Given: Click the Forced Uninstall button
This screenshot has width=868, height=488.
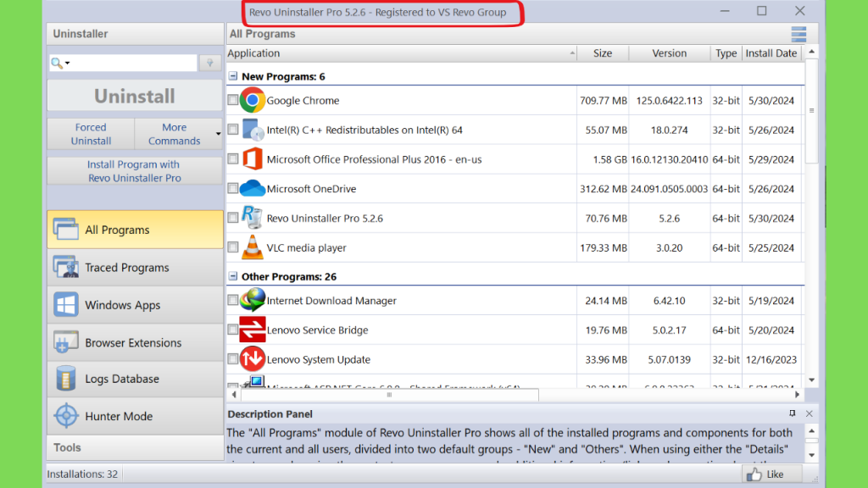Looking at the screenshot, I should point(91,134).
